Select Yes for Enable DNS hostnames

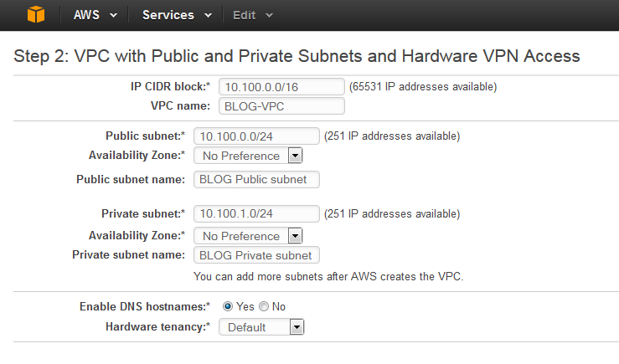click(x=228, y=306)
